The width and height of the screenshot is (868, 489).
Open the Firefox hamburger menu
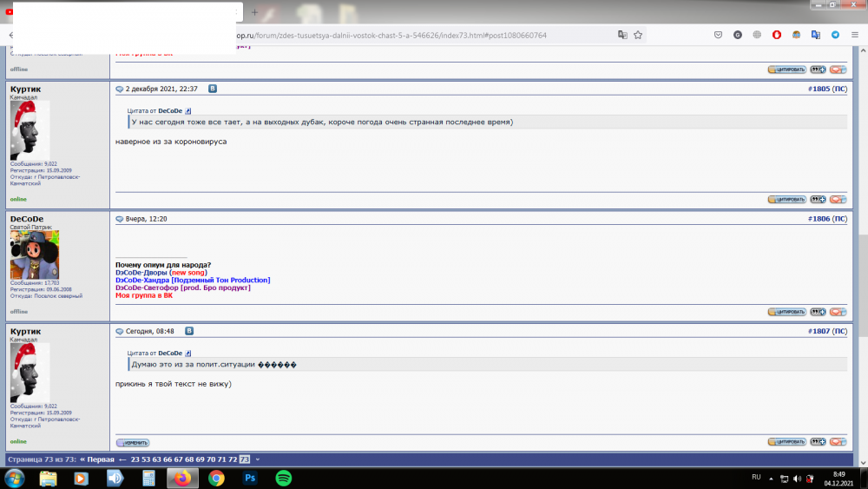(855, 35)
